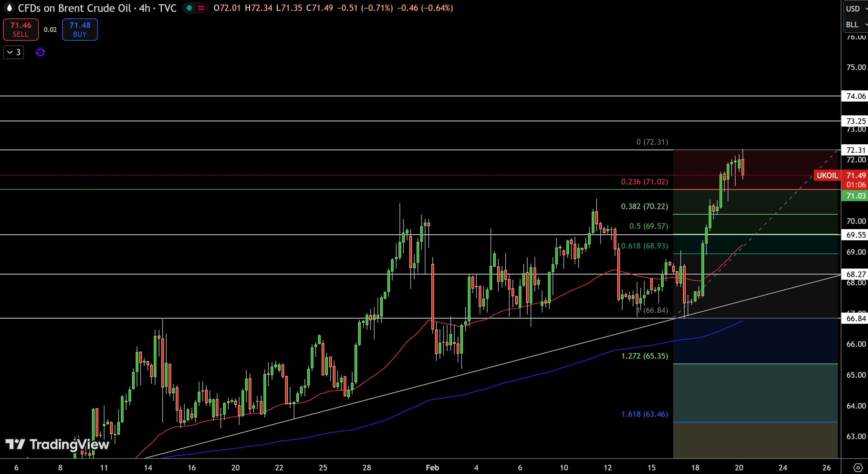Open chart settings gear icon

[x=857, y=467]
